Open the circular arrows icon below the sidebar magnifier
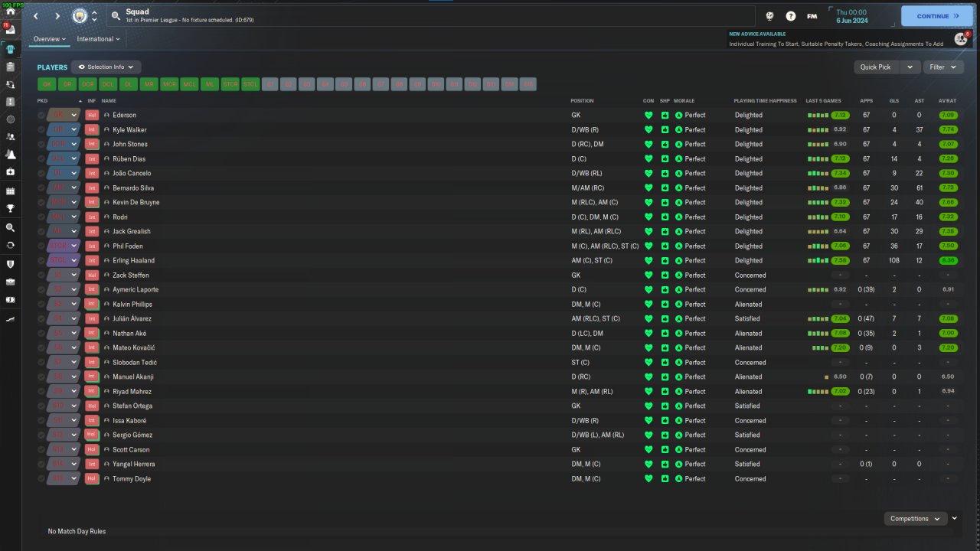The image size is (980, 551). 11,246
